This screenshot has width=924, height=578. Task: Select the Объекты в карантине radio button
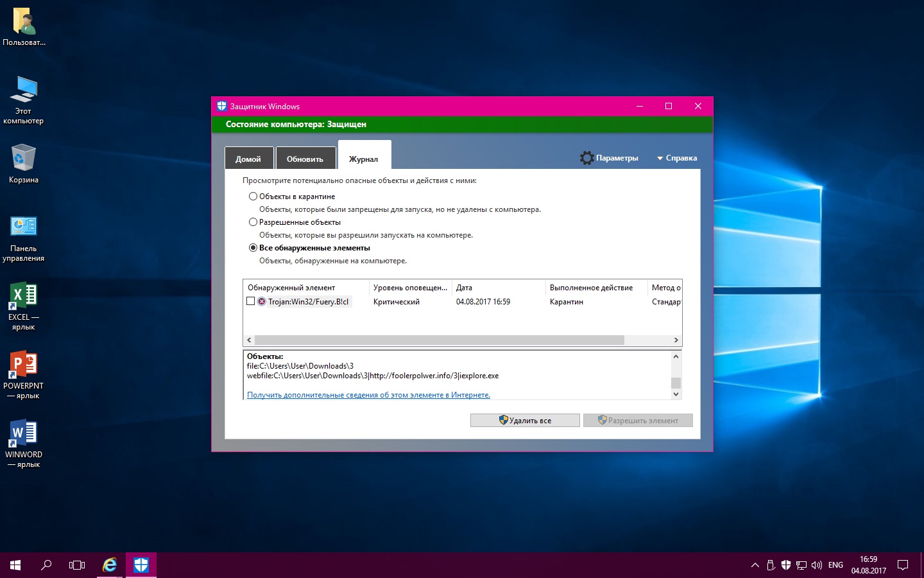(253, 197)
